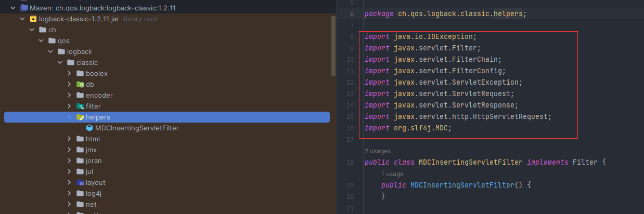This screenshot has height=214, width=644.
Task: Click the constructor name on line 19
Action: (x=462, y=185)
